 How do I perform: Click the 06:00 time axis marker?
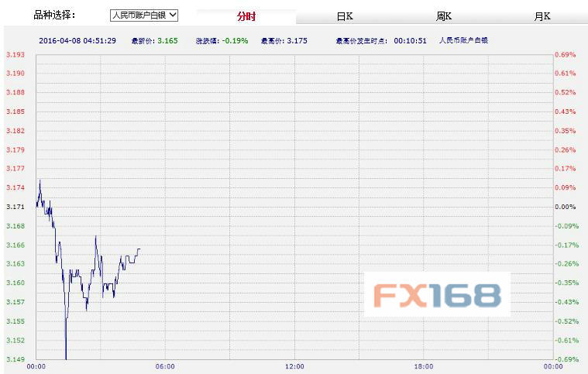pyautogui.click(x=165, y=366)
